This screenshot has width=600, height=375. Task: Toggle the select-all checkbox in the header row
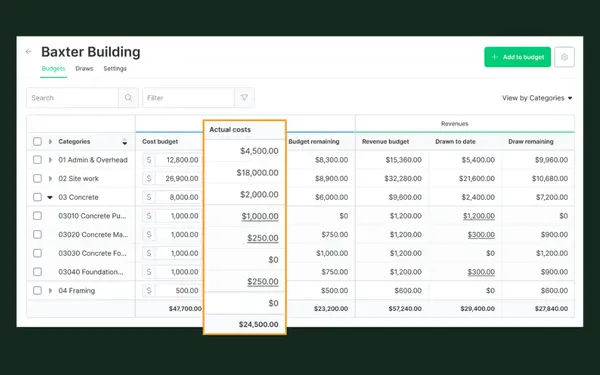(37, 142)
